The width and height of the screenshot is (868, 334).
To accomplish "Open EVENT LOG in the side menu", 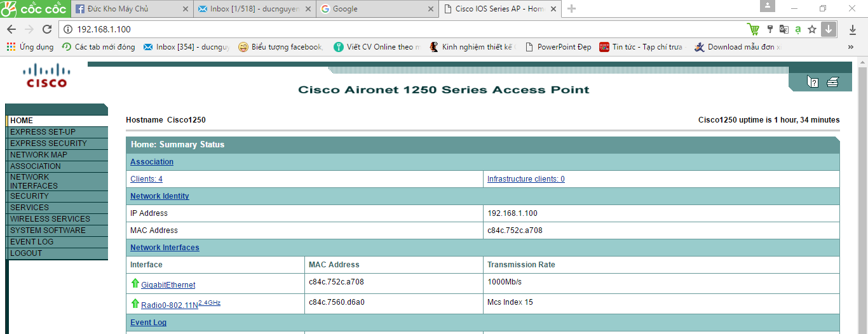I will [x=57, y=242].
